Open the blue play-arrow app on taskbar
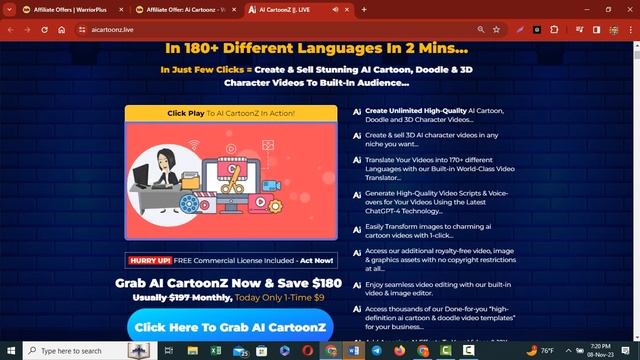The image size is (640, 360). (284, 350)
